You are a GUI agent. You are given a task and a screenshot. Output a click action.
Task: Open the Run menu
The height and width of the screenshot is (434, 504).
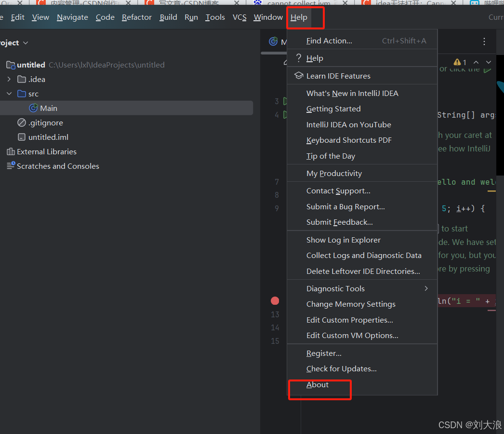191,17
